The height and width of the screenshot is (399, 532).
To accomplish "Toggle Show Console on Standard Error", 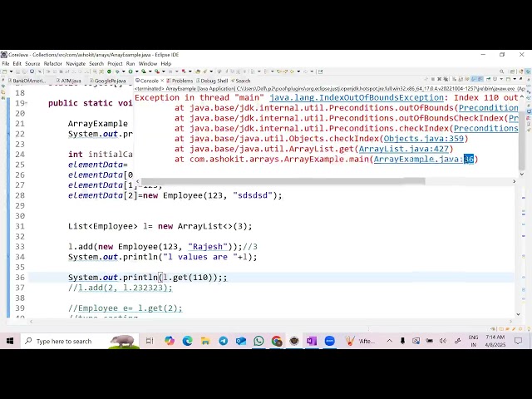I will click(x=480, y=79).
